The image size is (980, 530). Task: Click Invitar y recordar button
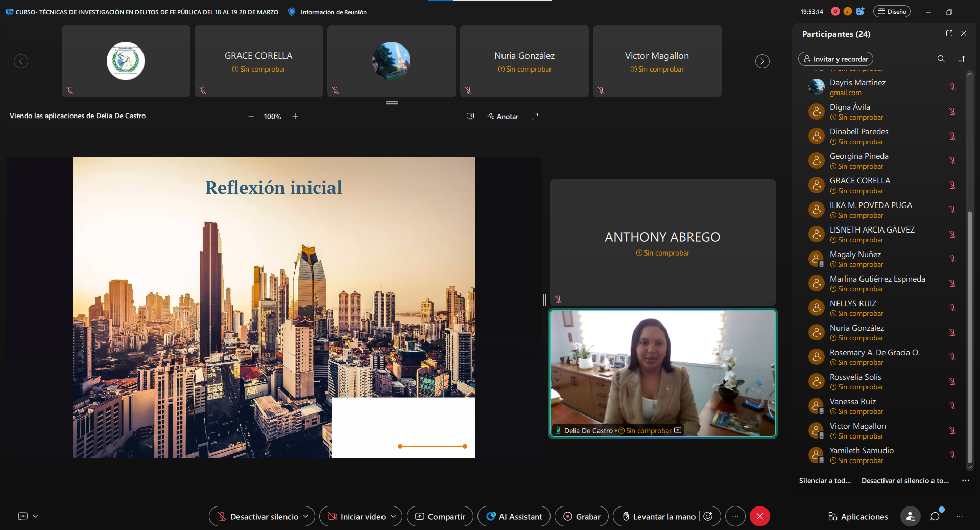tap(835, 59)
